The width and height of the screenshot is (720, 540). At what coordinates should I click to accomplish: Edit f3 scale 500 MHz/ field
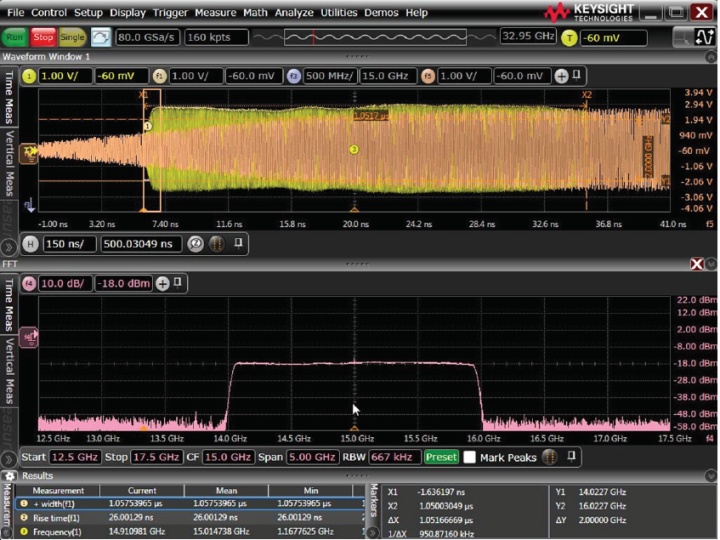pos(330,76)
